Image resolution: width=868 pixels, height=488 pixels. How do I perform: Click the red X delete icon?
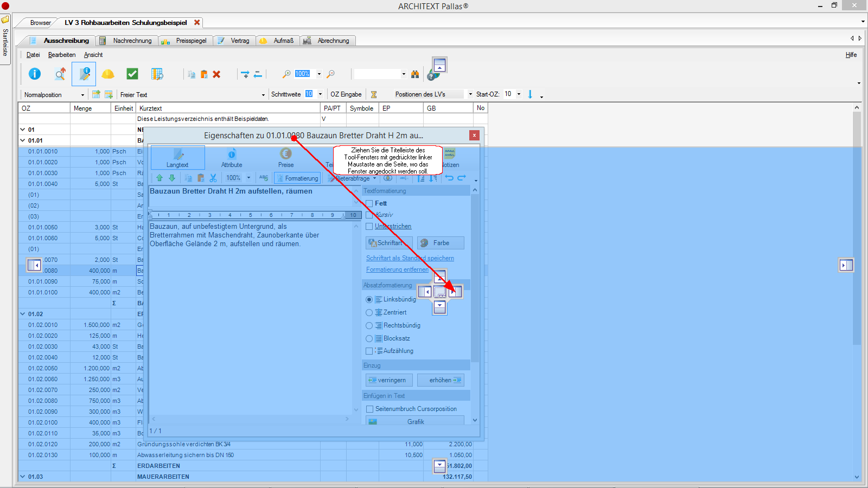[216, 74]
